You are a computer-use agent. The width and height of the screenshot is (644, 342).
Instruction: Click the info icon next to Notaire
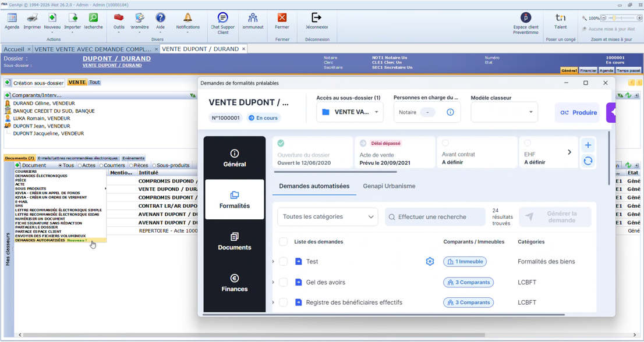[x=450, y=112]
